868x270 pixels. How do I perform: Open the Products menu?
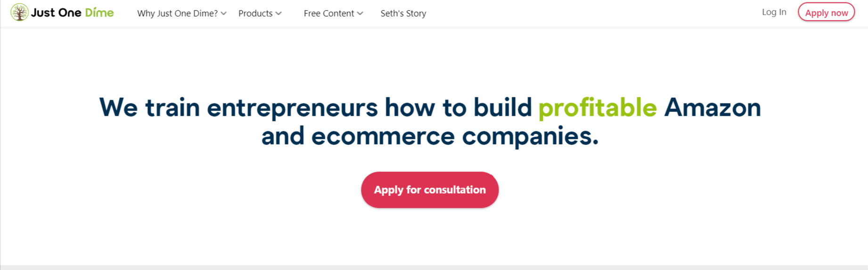[255, 13]
